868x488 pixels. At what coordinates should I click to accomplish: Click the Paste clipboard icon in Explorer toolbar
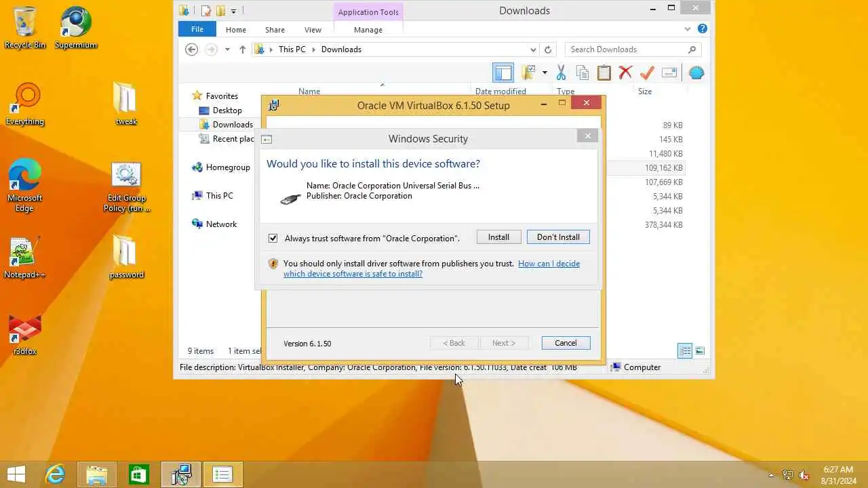coord(604,73)
